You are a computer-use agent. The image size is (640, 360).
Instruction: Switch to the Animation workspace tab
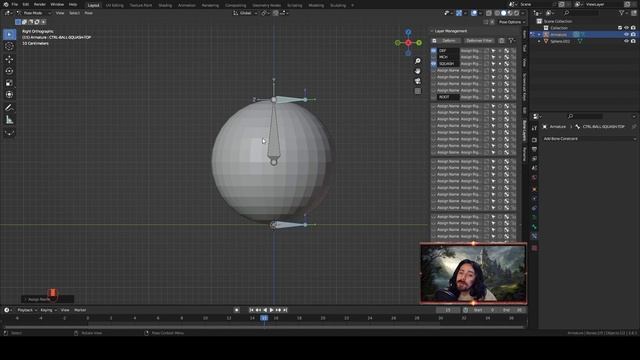[187, 5]
